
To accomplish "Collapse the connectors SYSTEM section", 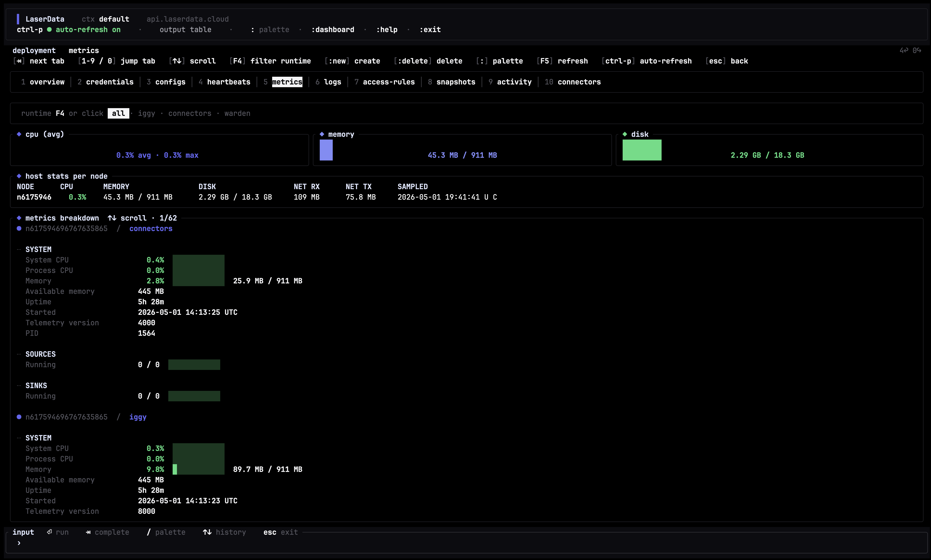I will click(19, 249).
